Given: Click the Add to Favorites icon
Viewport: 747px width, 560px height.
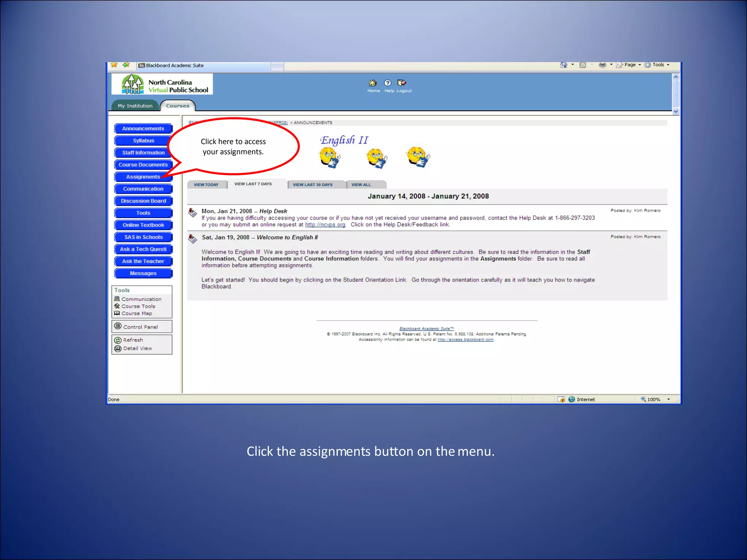Looking at the screenshot, I should [126, 65].
